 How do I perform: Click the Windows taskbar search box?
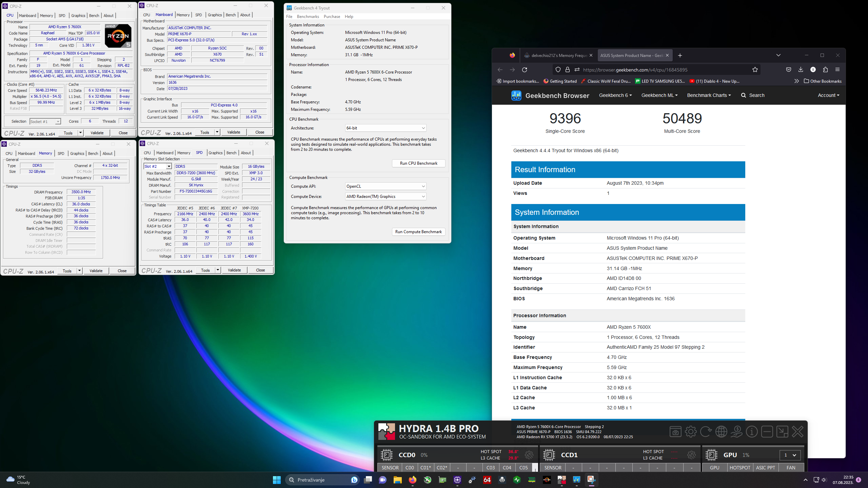pos(323,480)
